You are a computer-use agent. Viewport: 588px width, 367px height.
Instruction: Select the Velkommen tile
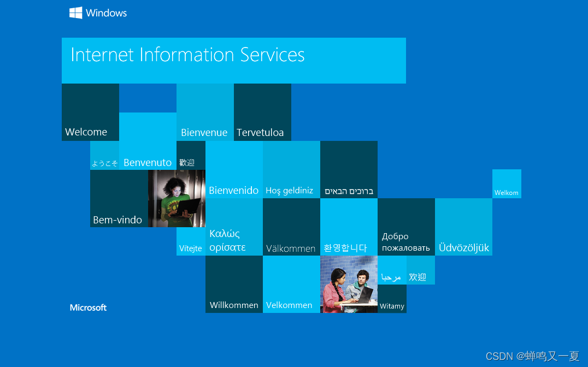pyautogui.click(x=291, y=284)
